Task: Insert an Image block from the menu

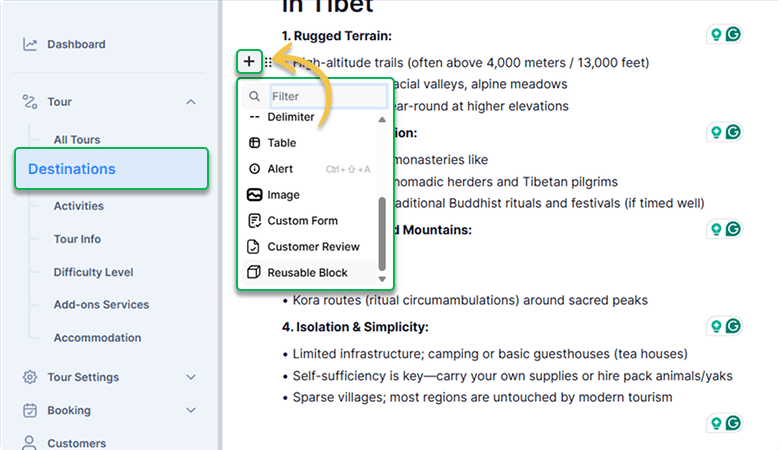Action: tap(310, 195)
